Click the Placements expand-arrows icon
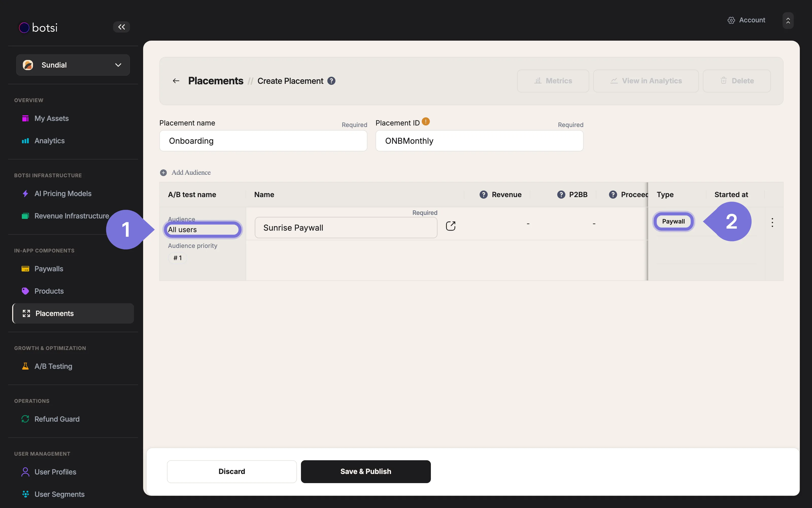 [26, 313]
